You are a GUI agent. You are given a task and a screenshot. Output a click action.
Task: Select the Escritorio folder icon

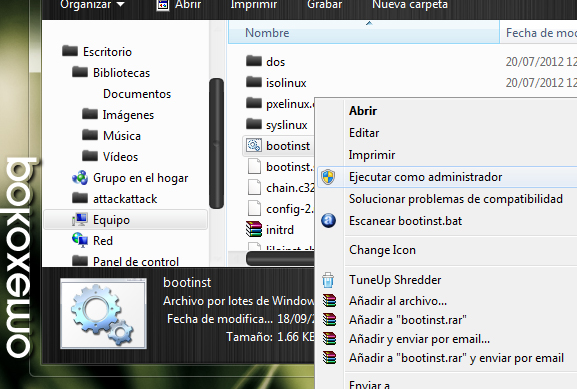70,51
